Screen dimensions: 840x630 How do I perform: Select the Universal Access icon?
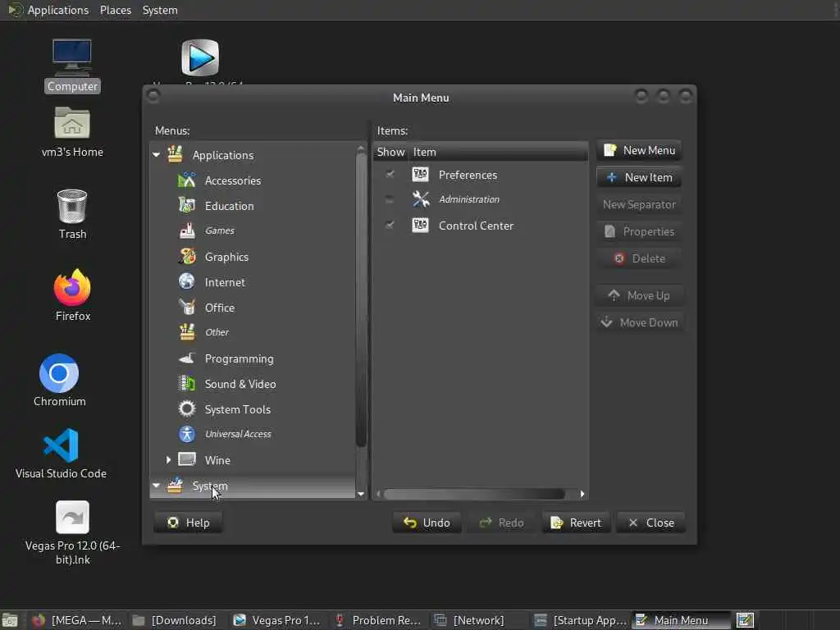click(x=187, y=434)
